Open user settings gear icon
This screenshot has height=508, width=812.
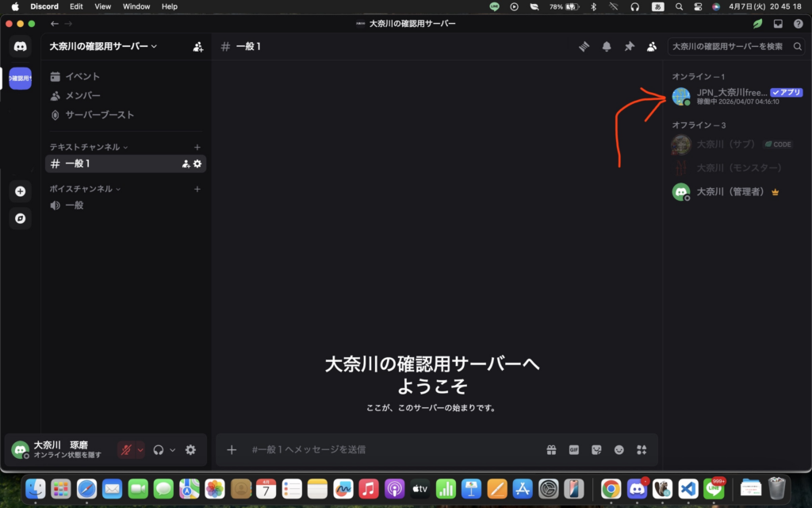pyautogui.click(x=190, y=450)
